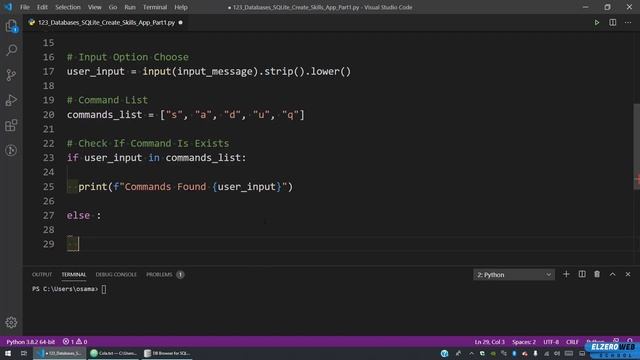Open the Extensions view

tap(11, 125)
